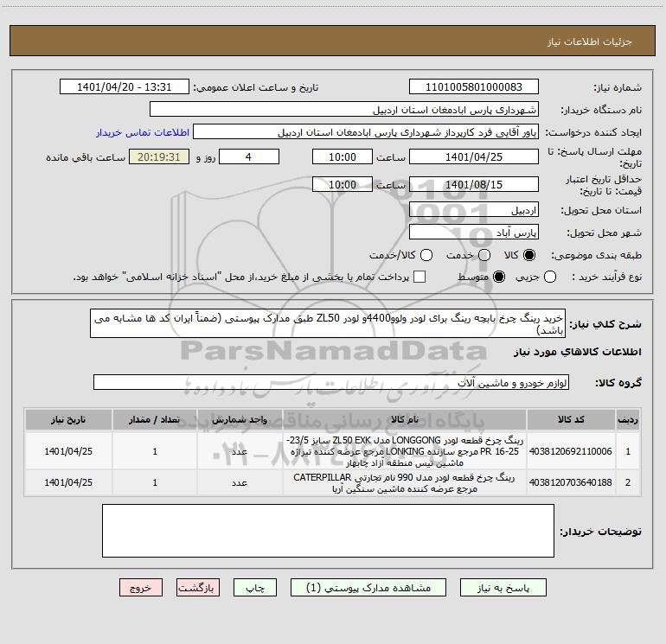Click the چاپ print button

(255, 588)
